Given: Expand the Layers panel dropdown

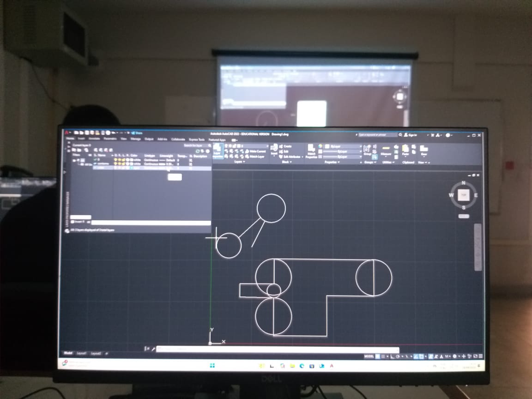Looking at the screenshot, I should pos(240,162).
